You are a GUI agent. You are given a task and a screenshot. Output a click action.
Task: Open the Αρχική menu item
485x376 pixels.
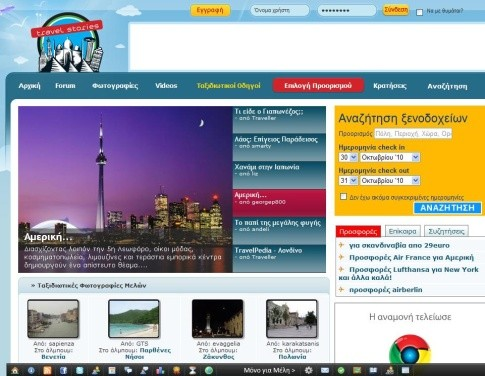(30, 86)
